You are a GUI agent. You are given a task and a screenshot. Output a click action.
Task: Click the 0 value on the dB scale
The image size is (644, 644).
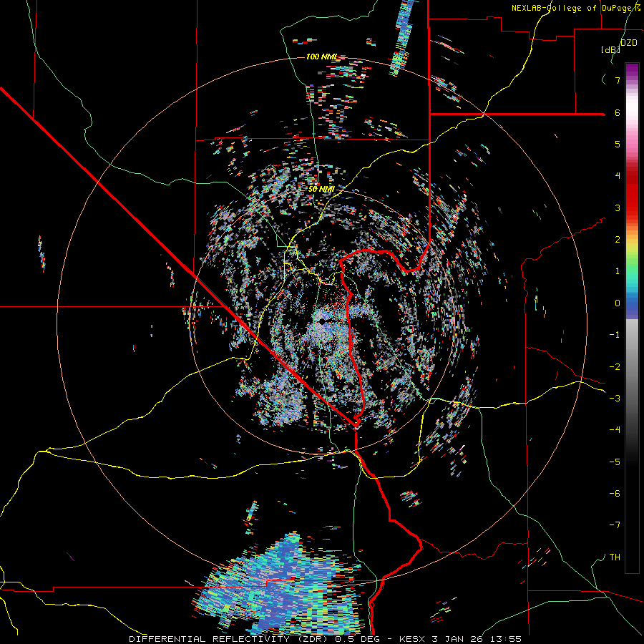(618, 303)
